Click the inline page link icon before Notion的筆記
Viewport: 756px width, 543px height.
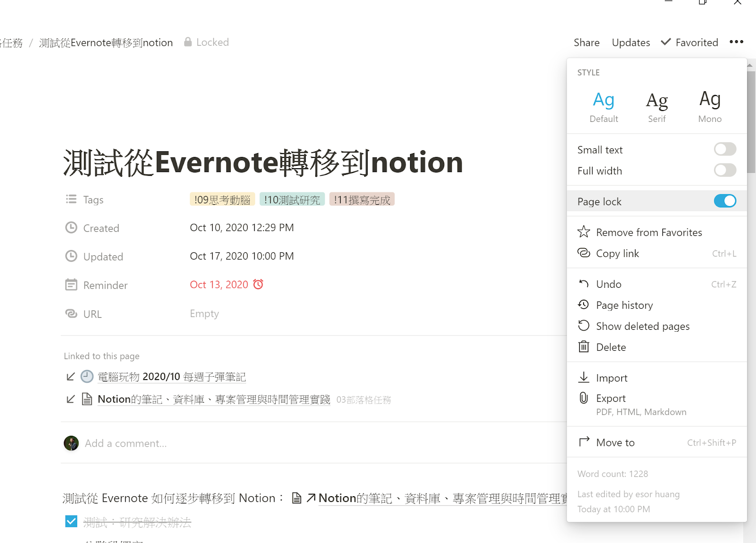[x=297, y=498]
